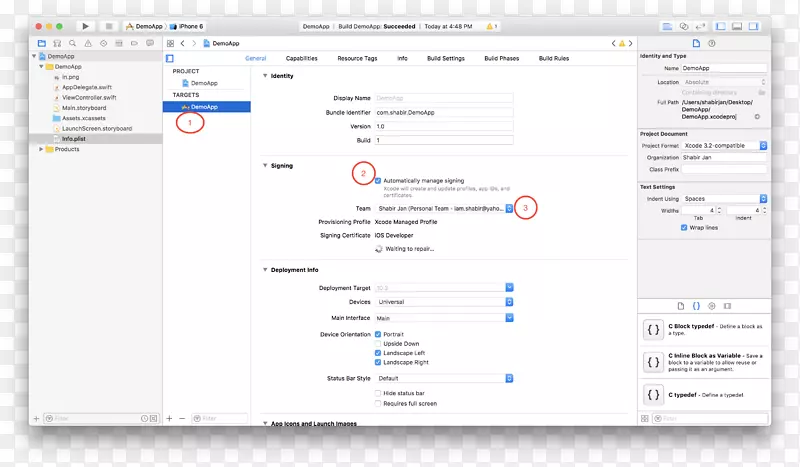The width and height of the screenshot is (800, 467).
Task: Uncheck Portrait orientation
Action: click(378, 334)
